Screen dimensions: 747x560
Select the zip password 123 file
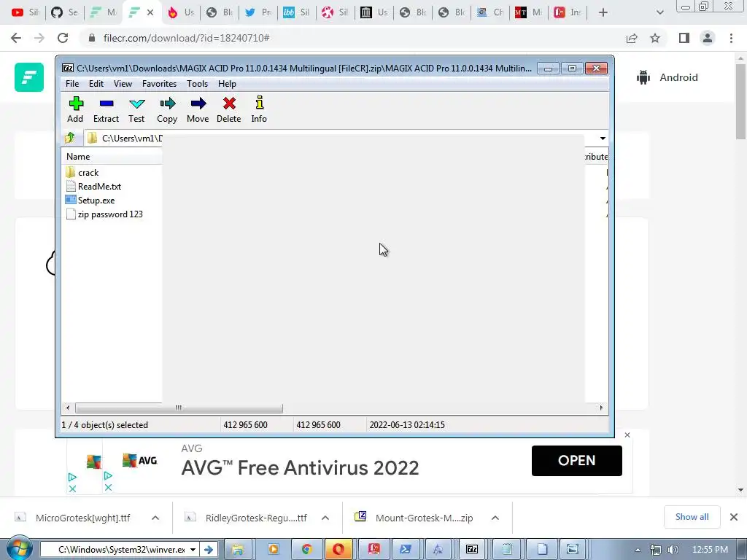pyautogui.click(x=110, y=214)
